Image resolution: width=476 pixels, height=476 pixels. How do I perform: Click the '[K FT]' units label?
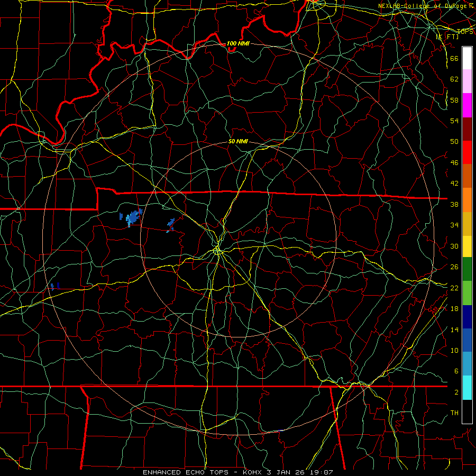click(447, 37)
